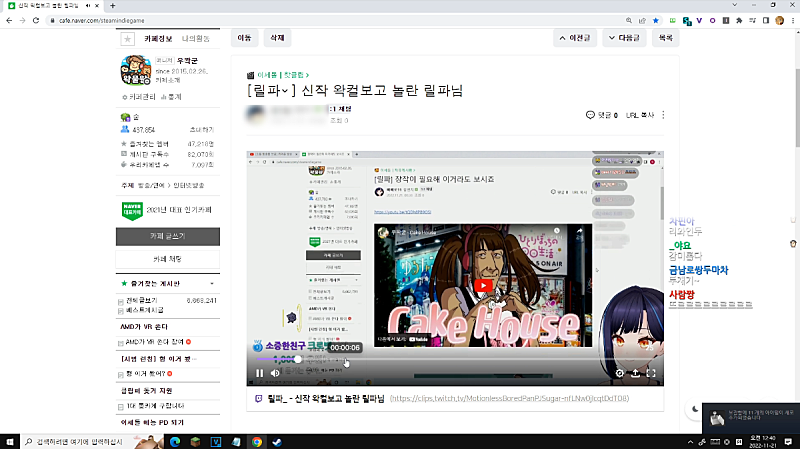
Task: Click the browser forward arrow
Action: tap(22, 20)
